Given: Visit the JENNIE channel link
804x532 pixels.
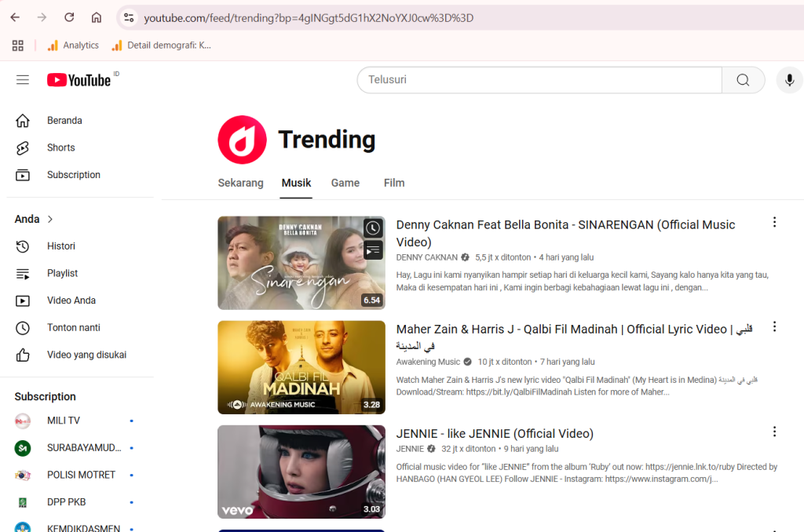Looking at the screenshot, I should (410, 449).
